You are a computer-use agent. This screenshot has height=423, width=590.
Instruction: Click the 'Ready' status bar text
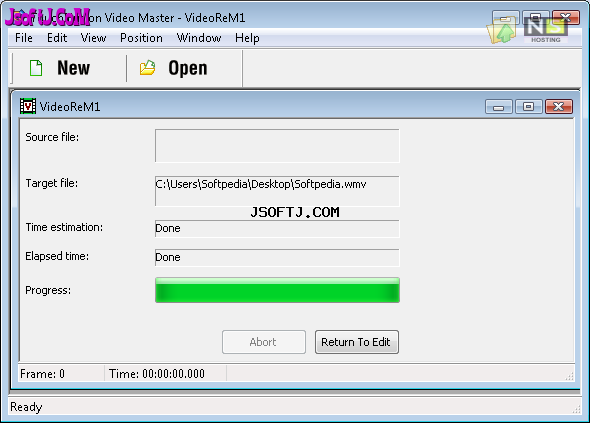pos(26,407)
